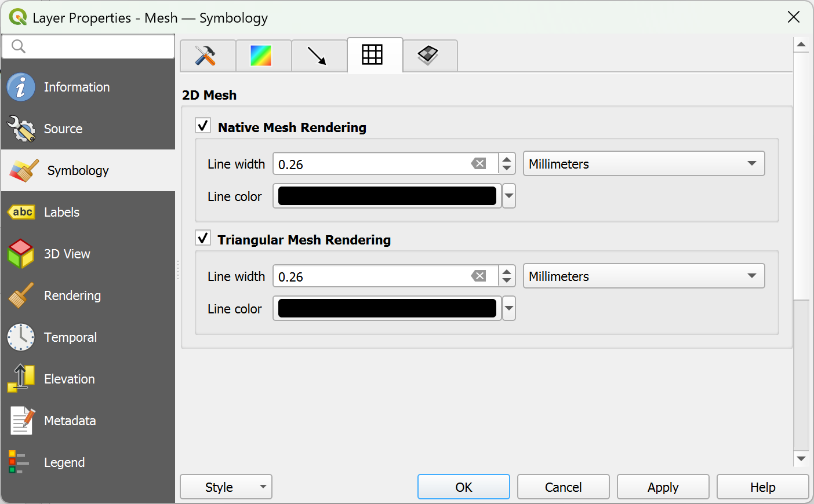This screenshot has height=504, width=814.
Task: Expand triangular mesh Millimeters unit dropdown
Action: 644,276
